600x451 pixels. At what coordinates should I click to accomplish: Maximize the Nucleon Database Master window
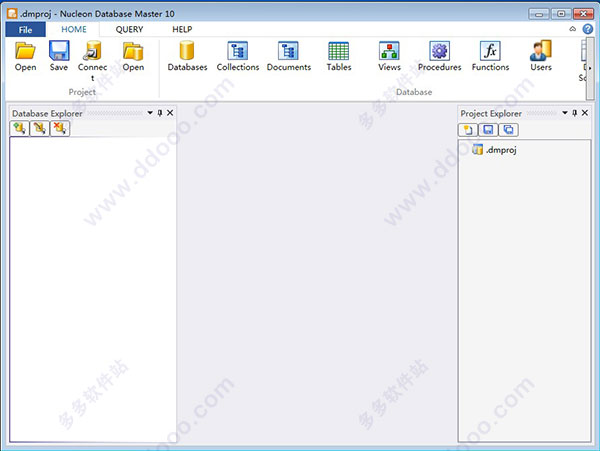pyautogui.click(x=561, y=14)
